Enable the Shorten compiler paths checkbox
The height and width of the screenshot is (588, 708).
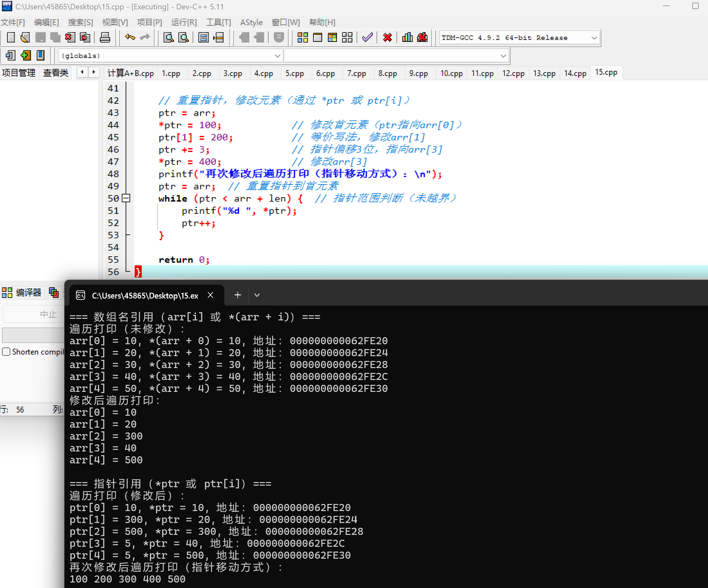point(6,352)
